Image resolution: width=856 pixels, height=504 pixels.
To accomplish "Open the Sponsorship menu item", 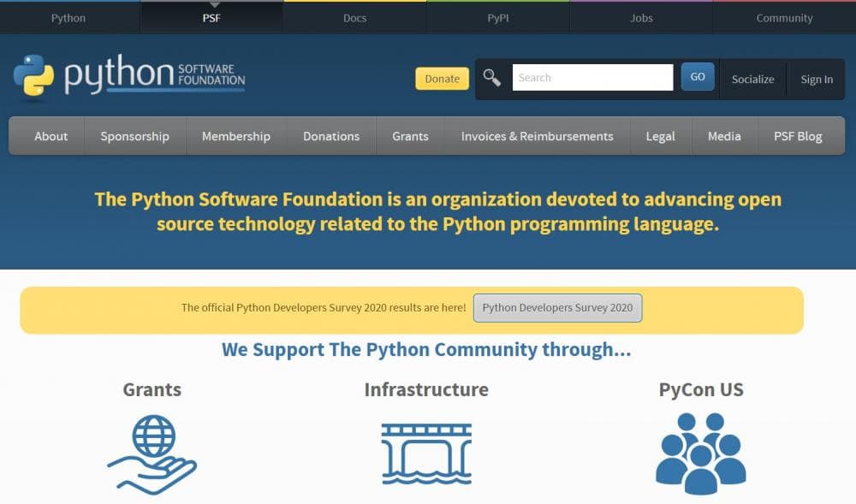I will tap(134, 136).
